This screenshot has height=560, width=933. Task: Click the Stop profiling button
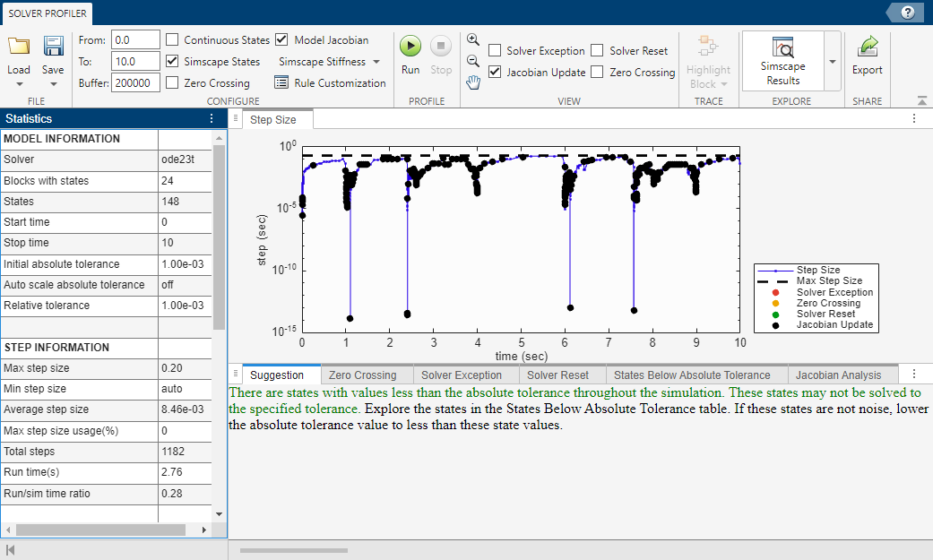coord(440,45)
